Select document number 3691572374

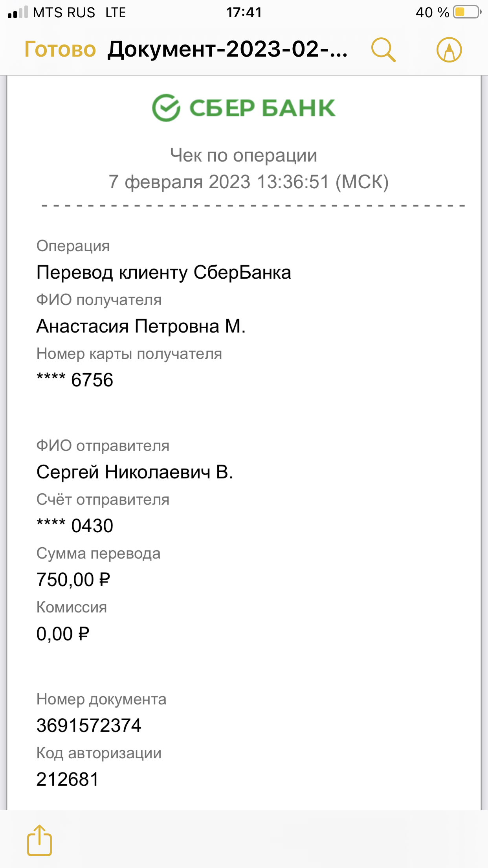tap(89, 726)
